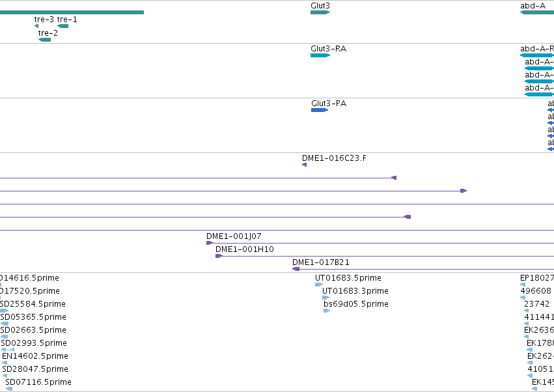Image resolution: width=554 pixels, height=392 pixels.
Task: Click the SD02663.5prime label
Action: click(33, 330)
